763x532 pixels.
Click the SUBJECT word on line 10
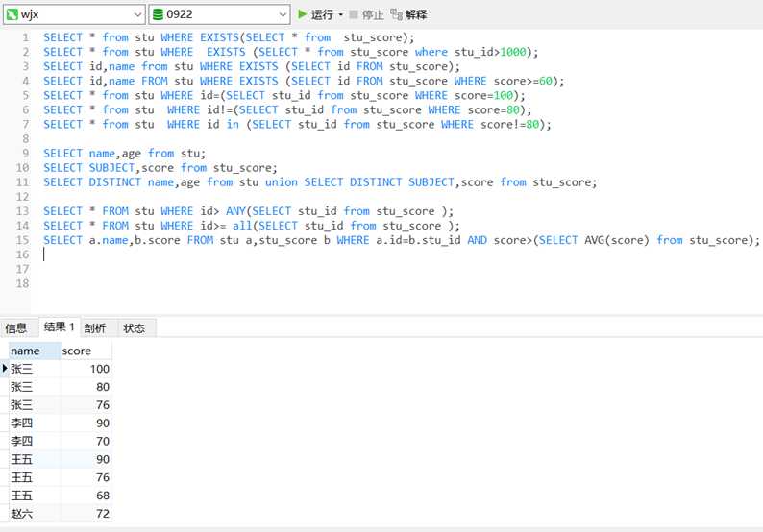click(x=111, y=168)
